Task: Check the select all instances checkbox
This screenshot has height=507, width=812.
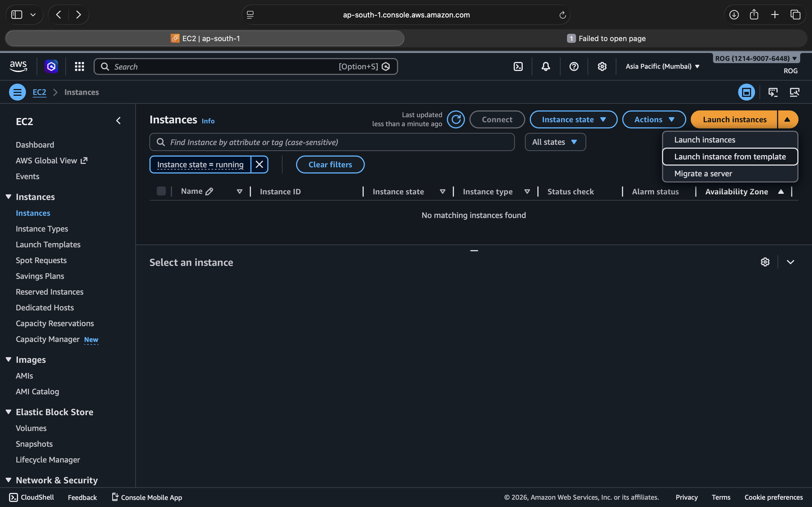Action: point(161,191)
